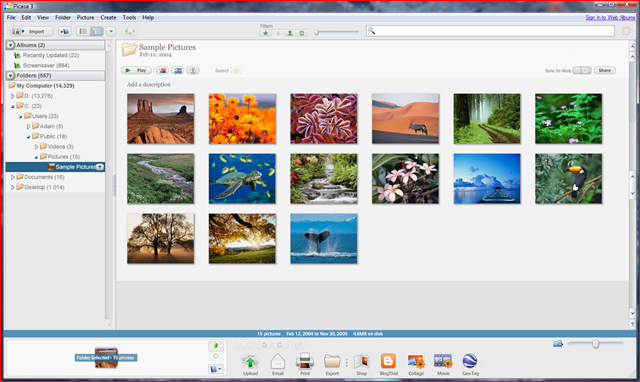640x382 pixels.
Task: Click in the search box
Action: point(490,31)
